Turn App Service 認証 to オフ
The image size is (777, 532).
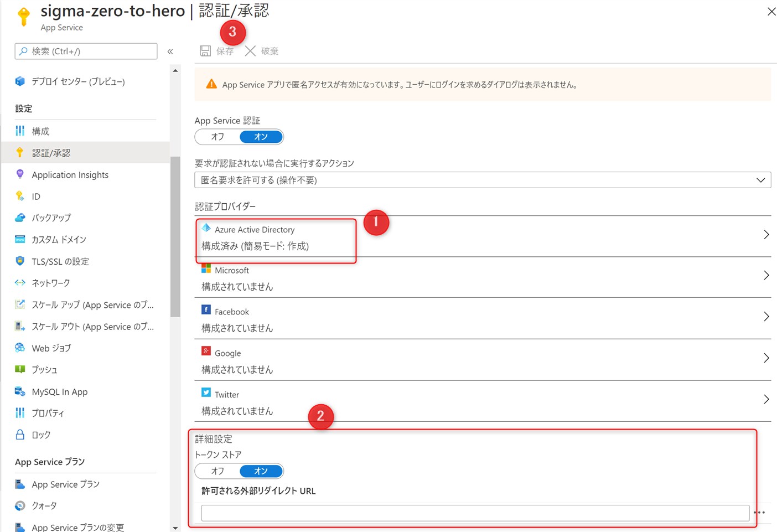pos(217,137)
